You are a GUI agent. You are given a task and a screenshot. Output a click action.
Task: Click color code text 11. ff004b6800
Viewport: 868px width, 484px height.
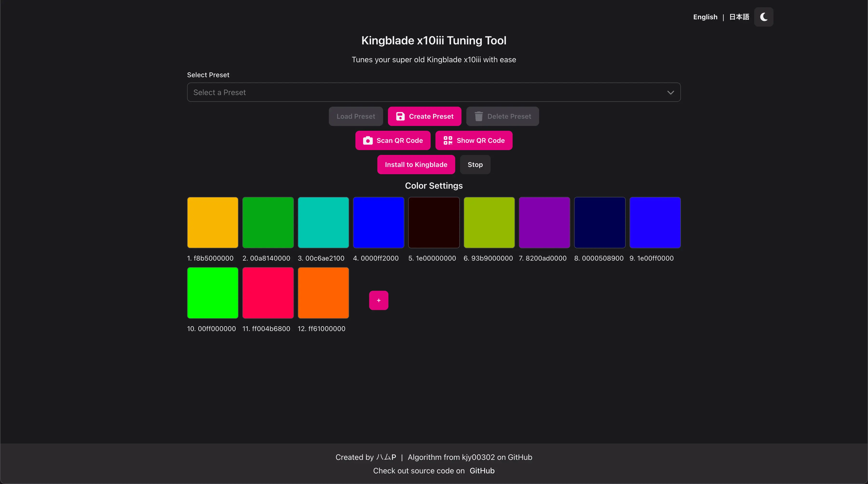click(266, 329)
